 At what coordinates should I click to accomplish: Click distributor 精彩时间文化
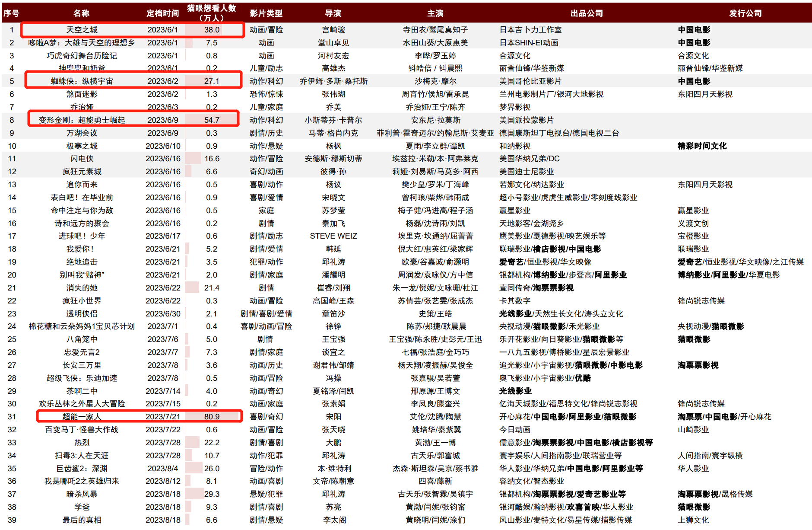pos(702,146)
